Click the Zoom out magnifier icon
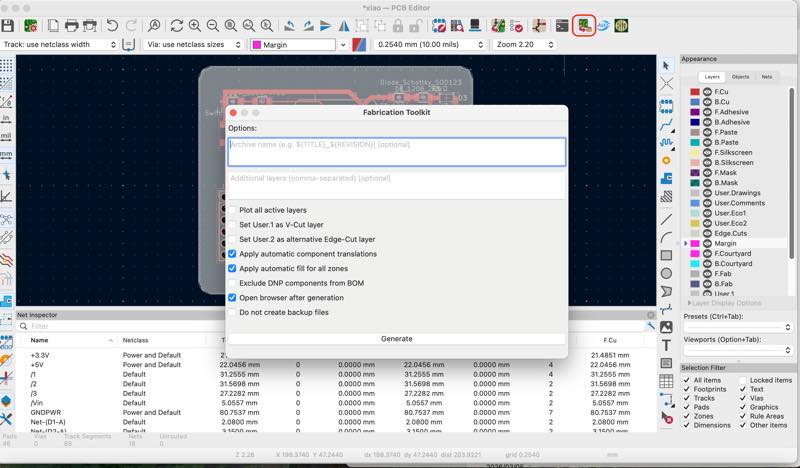 [213, 26]
